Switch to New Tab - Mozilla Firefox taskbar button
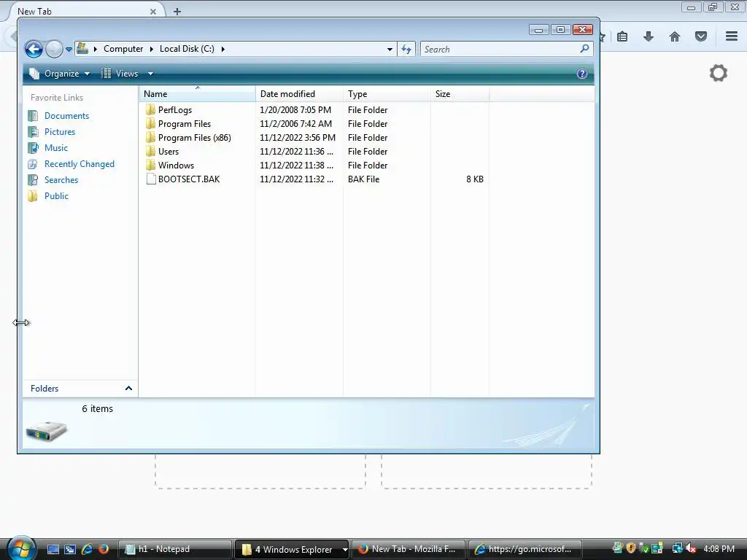747x560 pixels. pyautogui.click(x=409, y=549)
